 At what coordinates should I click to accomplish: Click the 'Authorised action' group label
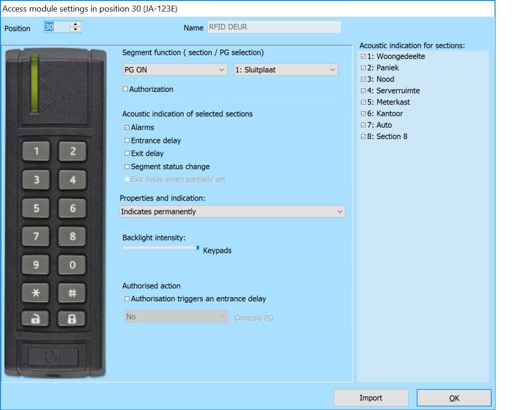tap(151, 286)
